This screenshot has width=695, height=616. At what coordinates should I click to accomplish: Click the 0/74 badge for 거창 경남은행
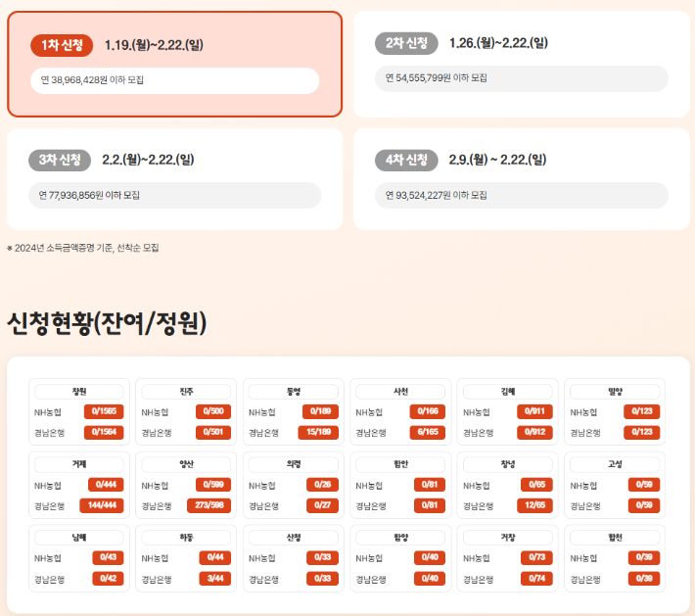pyautogui.click(x=536, y=579)
